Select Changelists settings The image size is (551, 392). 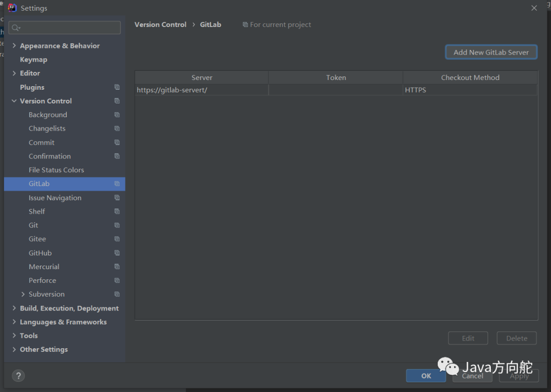coord(47,128)
